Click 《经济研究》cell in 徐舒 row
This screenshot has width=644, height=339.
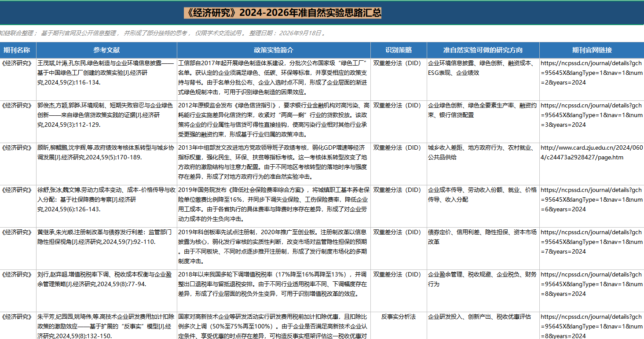(18, 206)
